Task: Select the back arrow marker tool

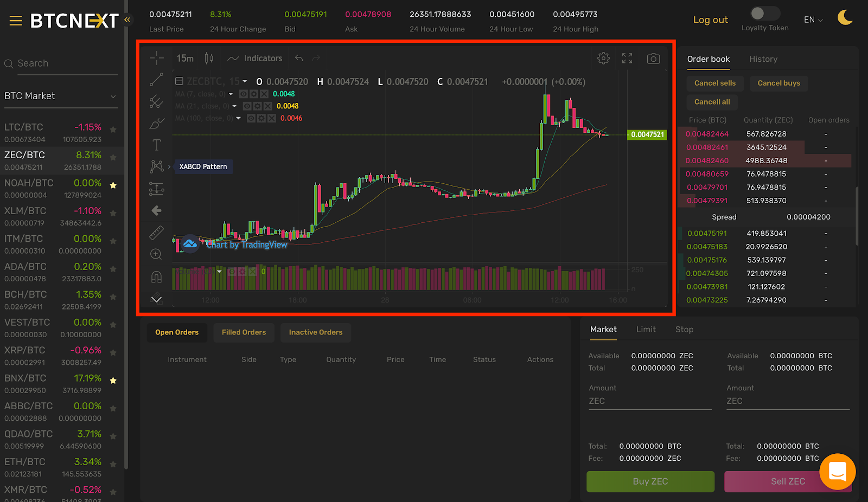Action: [157, 210]
